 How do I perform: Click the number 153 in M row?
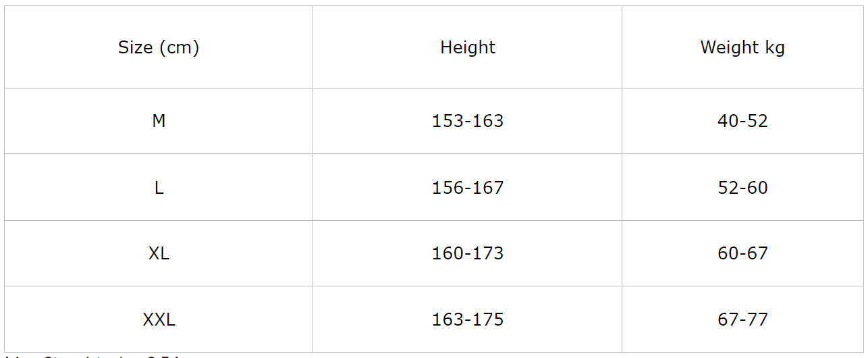coord(447,121)
